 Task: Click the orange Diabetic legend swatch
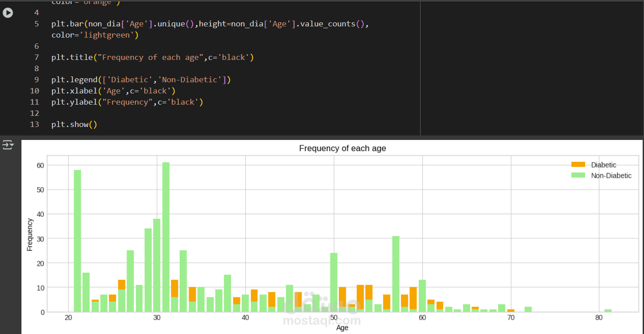(x=578, y=165)
